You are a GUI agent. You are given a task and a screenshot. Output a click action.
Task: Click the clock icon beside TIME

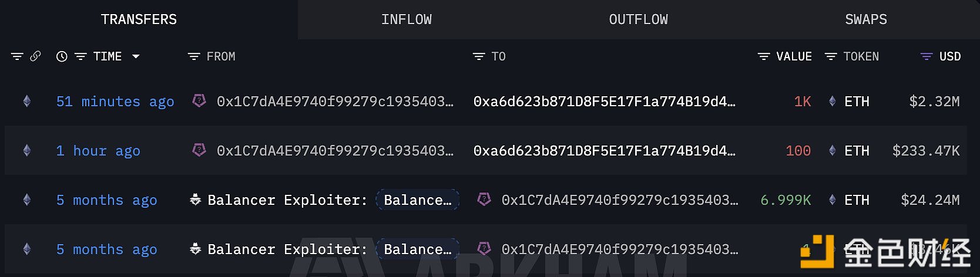pos(62,56)
